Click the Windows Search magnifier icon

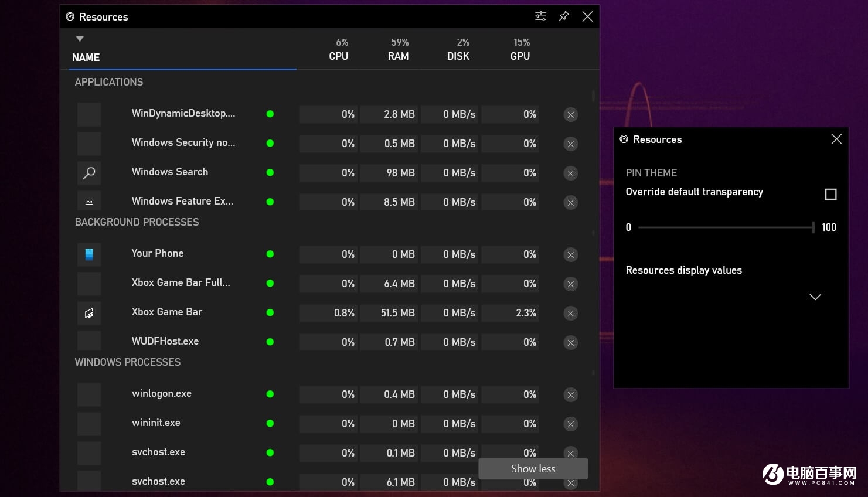click(x=89, y=173)
